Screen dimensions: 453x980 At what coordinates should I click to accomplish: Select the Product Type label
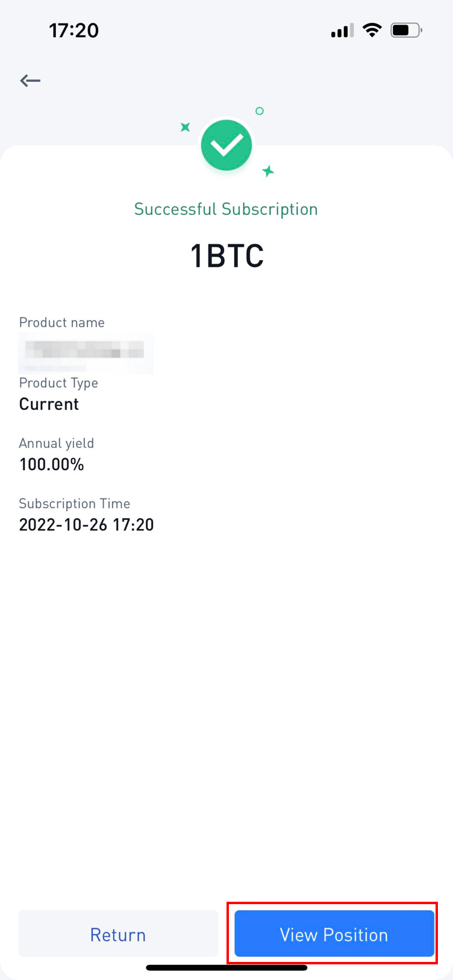coord(58,383)
